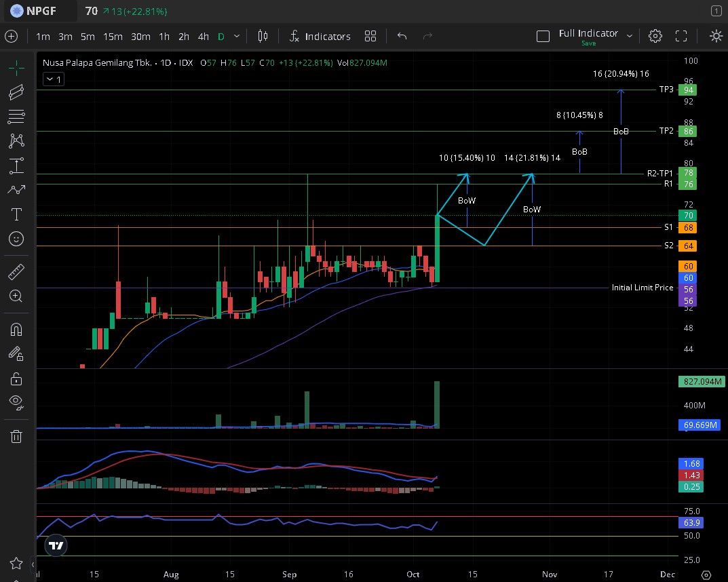The width and height of the screenshot is (728, 582).
Task: Open the emoji stickers tool
Action: 16,239
